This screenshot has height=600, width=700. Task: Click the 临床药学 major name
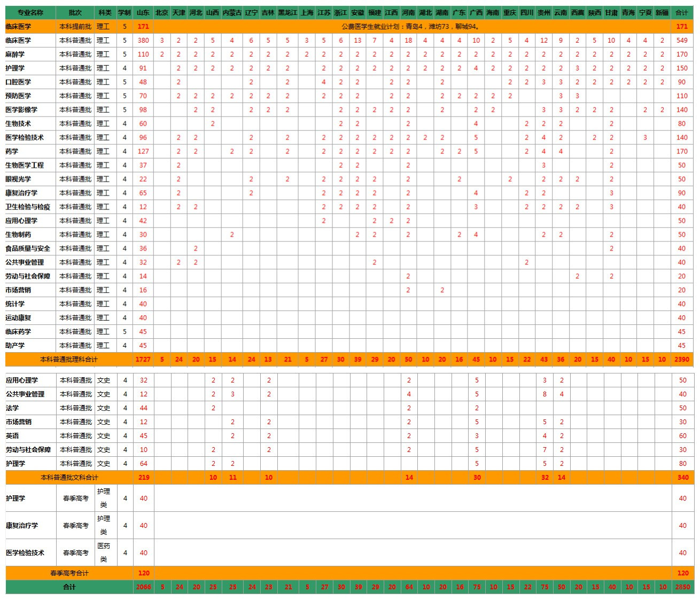pyautogui.click(x=18, y=332)
